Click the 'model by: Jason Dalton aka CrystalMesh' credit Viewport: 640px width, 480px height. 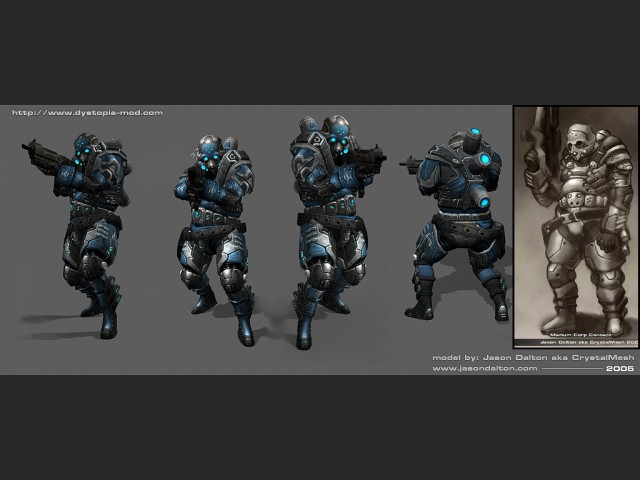[533, 358]
